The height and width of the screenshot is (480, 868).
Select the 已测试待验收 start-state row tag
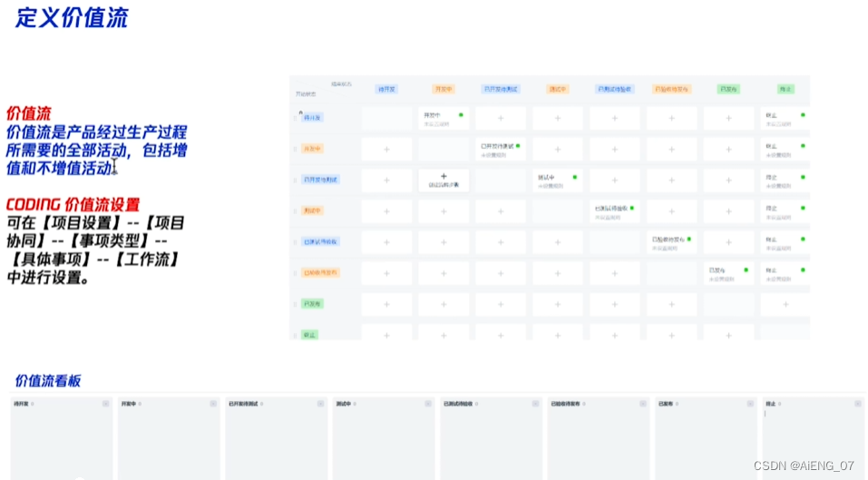click(320, 242)
